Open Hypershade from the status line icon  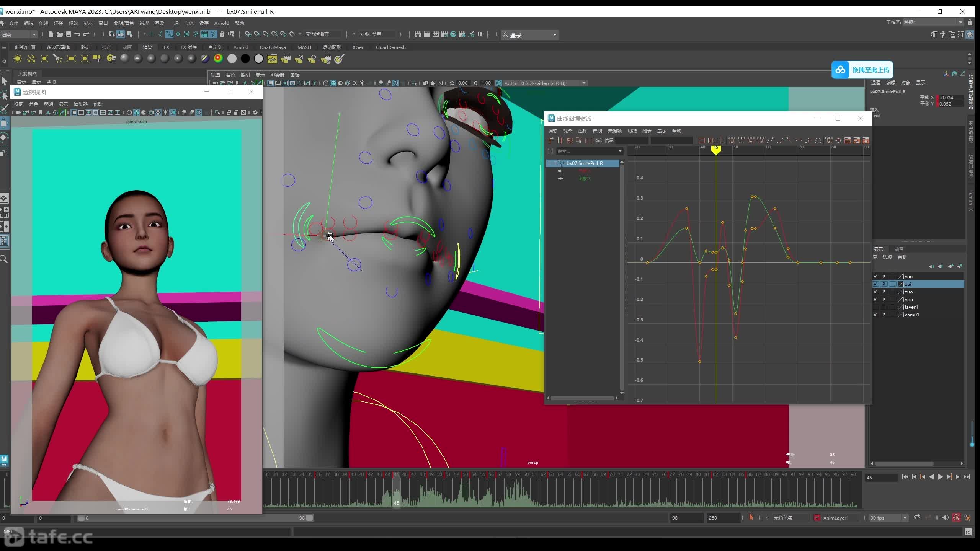[x=453, y=34]
